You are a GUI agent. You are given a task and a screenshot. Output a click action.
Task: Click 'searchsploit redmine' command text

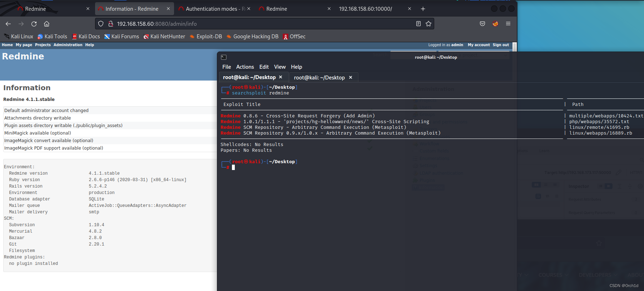[x=261, y=93]
